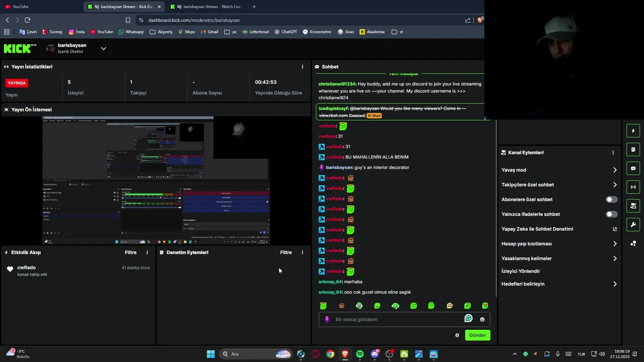Expand Yasaklanmış kelimeler settings
Image resolution: width=644 pixels, height=362 pixels.
(x=615, y=258)
